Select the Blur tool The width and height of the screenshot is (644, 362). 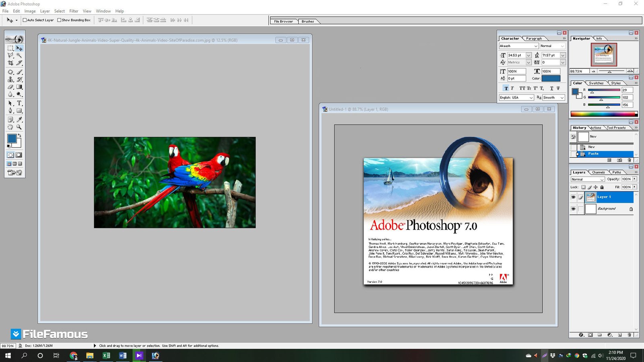[10, 94]
